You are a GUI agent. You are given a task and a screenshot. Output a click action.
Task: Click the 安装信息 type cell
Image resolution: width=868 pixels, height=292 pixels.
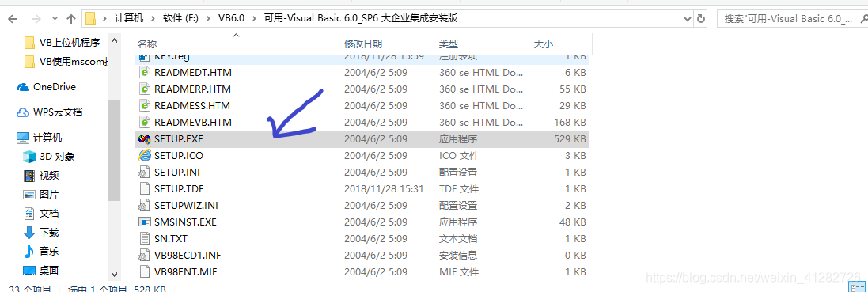458,256
